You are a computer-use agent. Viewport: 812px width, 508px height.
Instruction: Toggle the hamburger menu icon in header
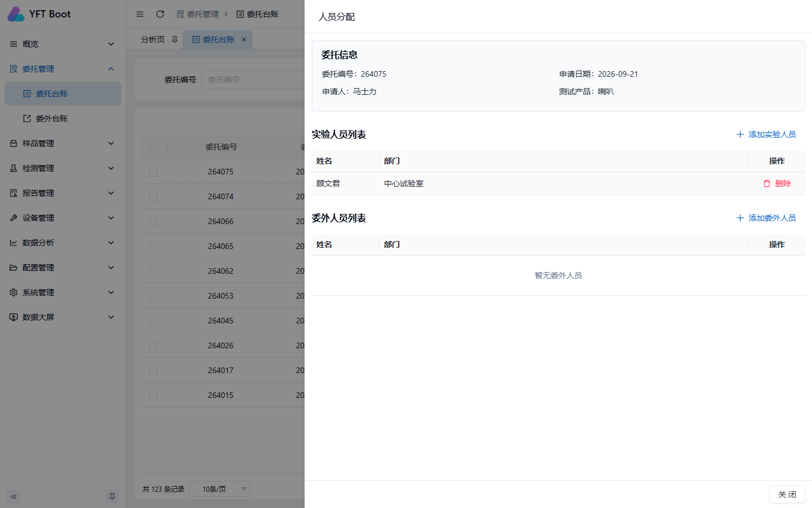click(140, 14)
